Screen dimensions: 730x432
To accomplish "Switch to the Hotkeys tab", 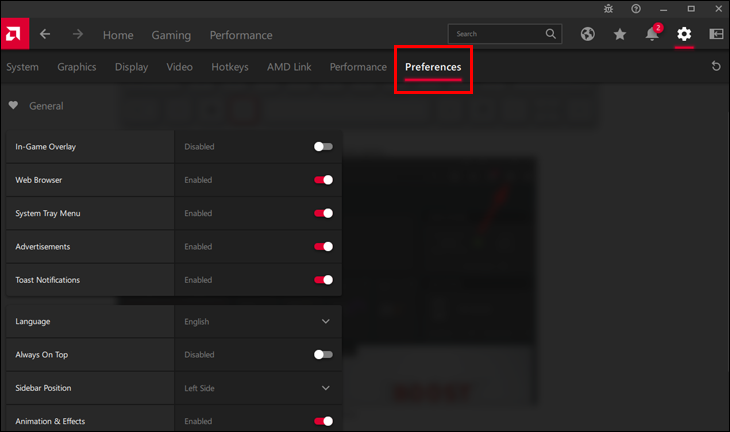I will tap(230, 67).
